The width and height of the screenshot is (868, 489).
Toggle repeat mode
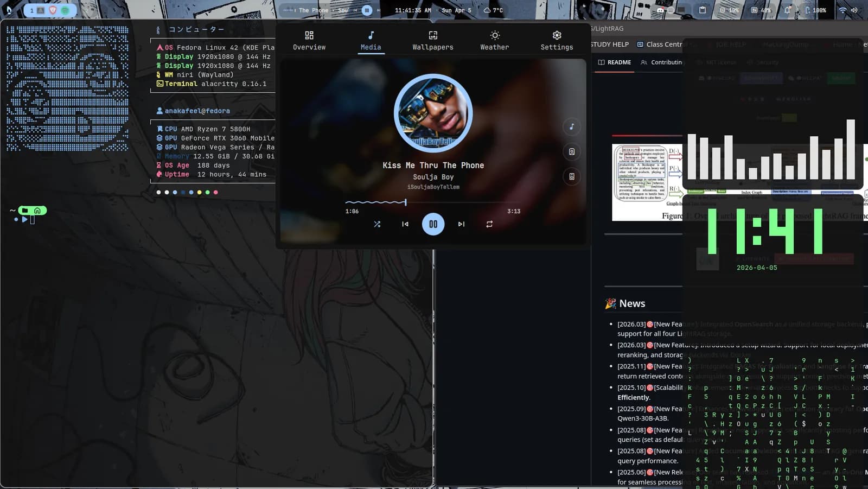(x=489, y=224)
